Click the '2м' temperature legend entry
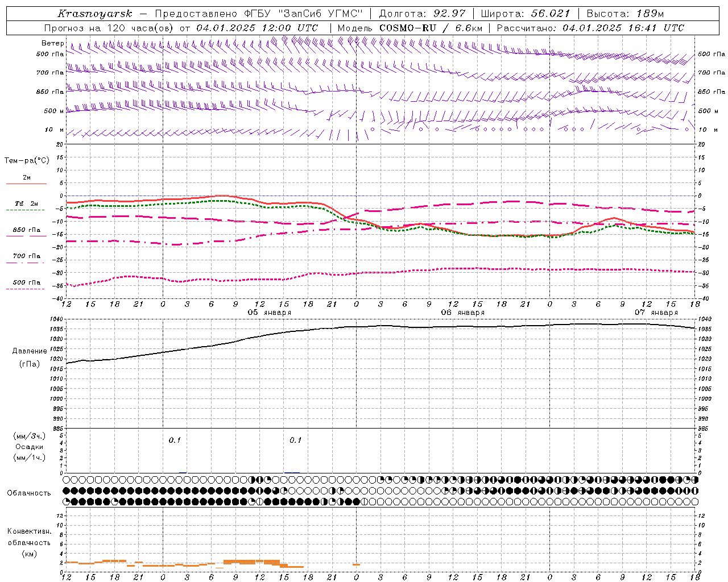 click(x=27, y=178)
